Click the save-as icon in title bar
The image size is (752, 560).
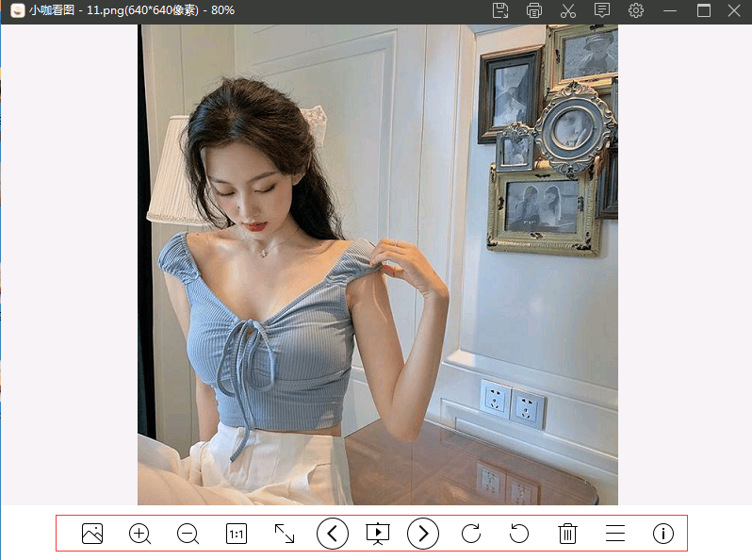[501, 10]
